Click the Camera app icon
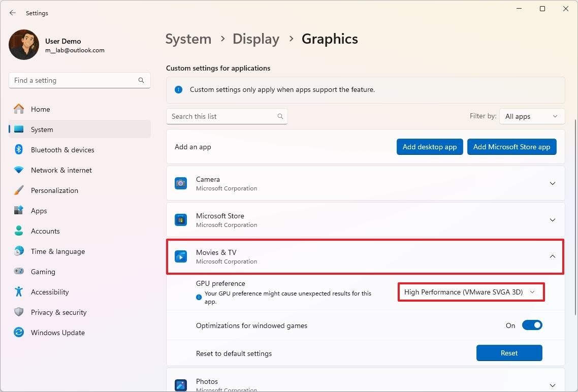This screenshot has height=392, width=578. coord(181,183)
